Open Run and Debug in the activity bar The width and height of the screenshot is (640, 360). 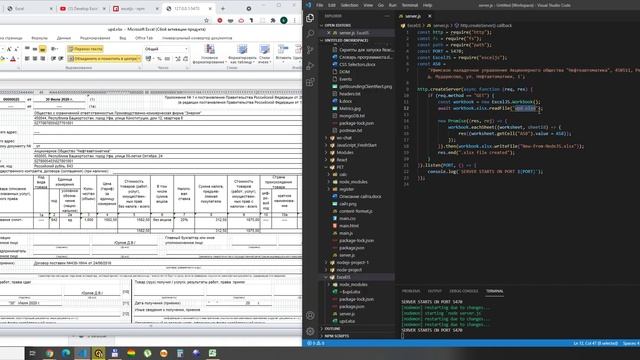point(310,66)
